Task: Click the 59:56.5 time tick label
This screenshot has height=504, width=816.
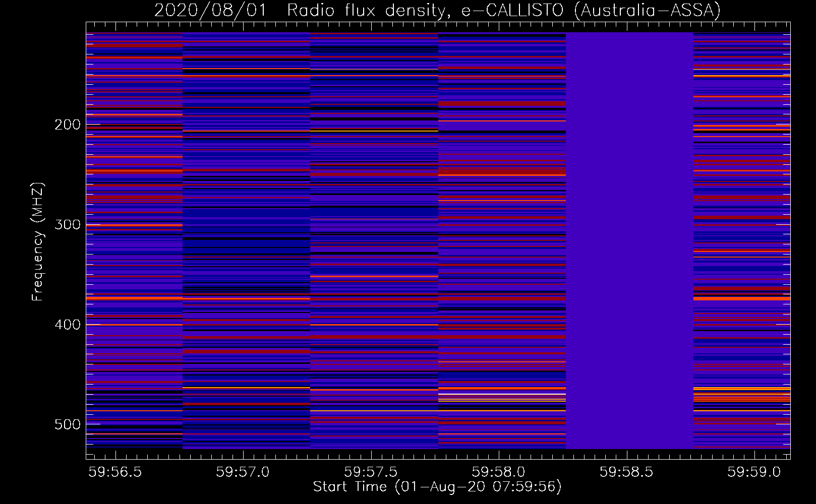Action: pos(115,472)
